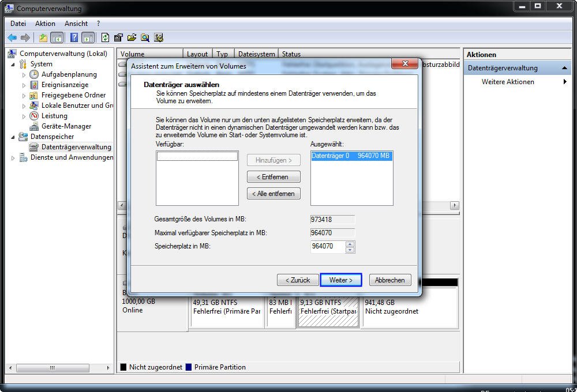Click the Up one level folder icon
This screenshot has height=392, width=577.
pos(43,37)
